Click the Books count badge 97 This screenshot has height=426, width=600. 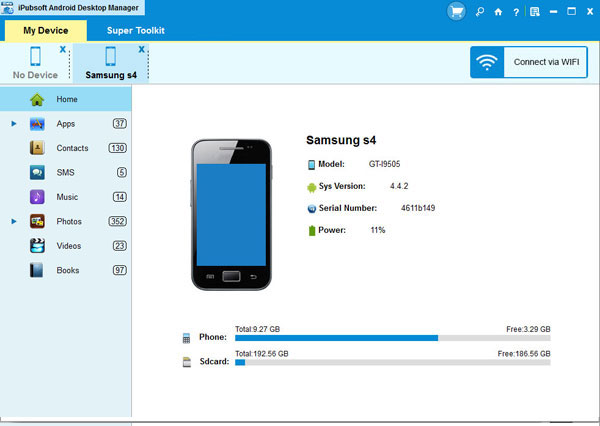tap(119, 270)
